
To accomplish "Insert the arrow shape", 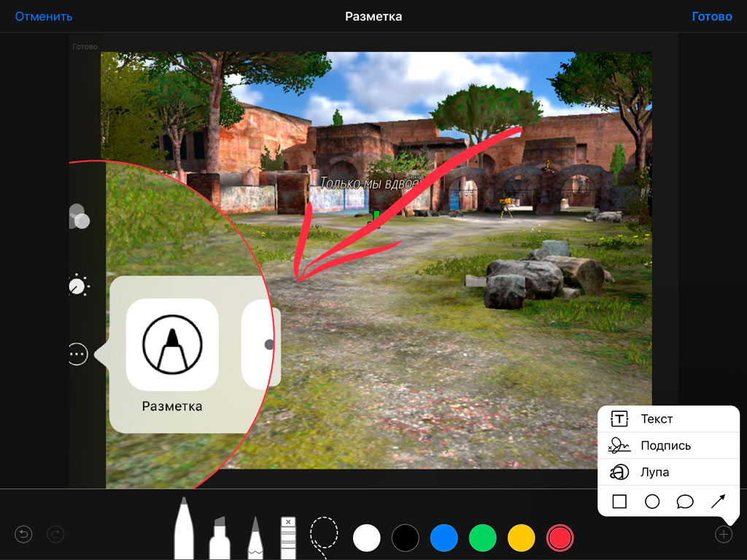I will (718, 502).
